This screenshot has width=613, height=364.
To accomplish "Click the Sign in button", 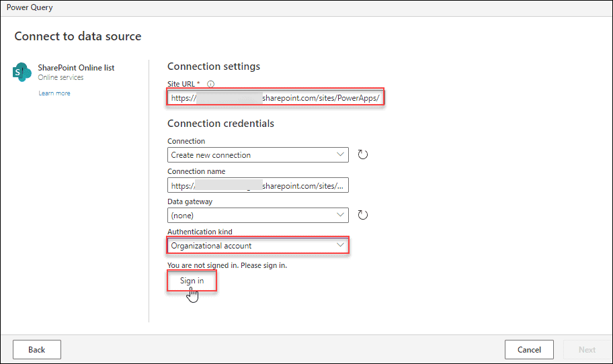I will click(x=192, y=281).
